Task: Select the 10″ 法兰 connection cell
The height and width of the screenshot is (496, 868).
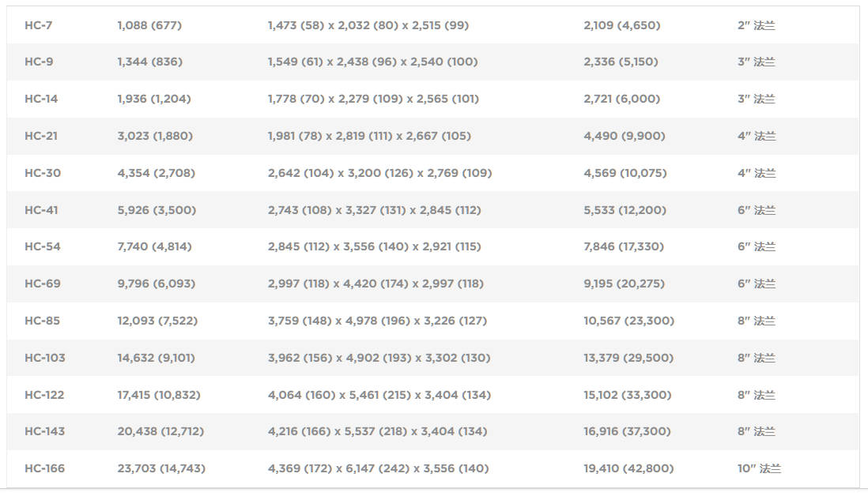Action: point(759,468)
